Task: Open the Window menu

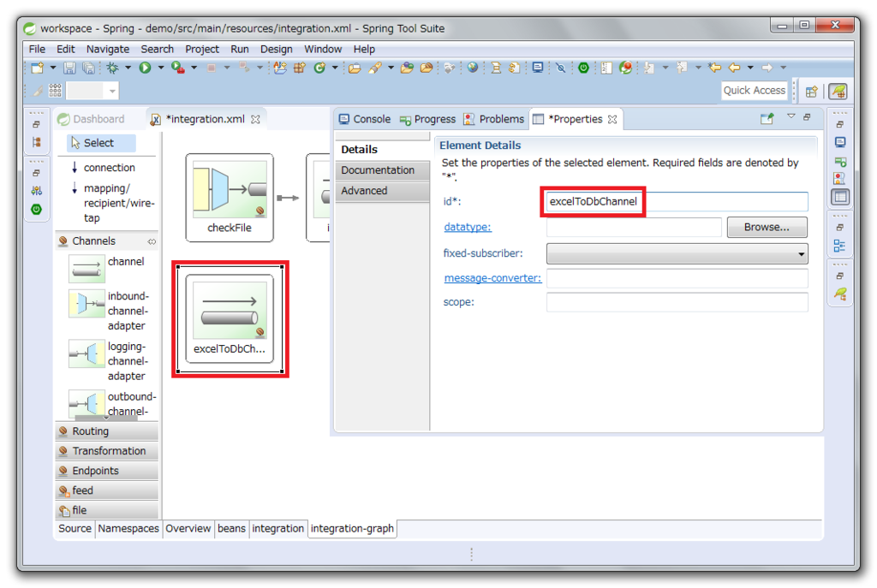Action: click(x=323, y=49)
